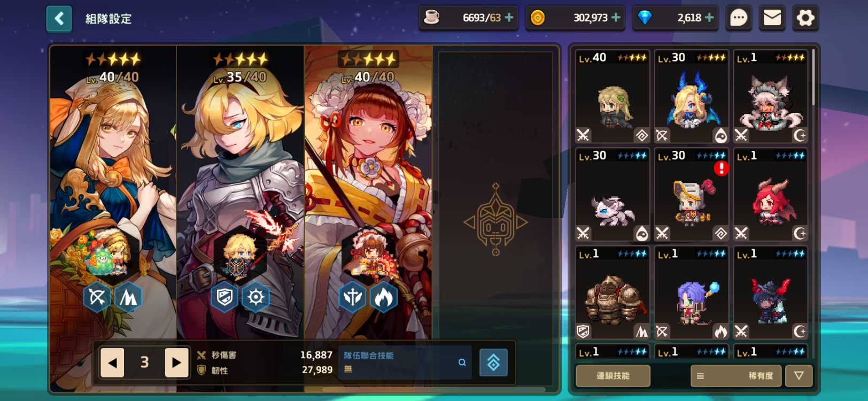The height and width of the screenshot is (401, 868).
Task: Switch to the next team with right arrow
Action: [x=176, y=363]
